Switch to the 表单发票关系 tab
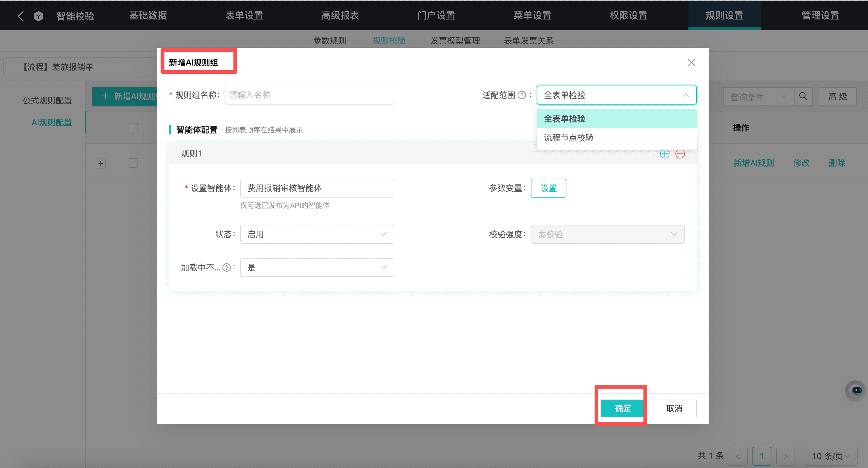The height and width of the screenshot is (468, 868). [528, 41]
